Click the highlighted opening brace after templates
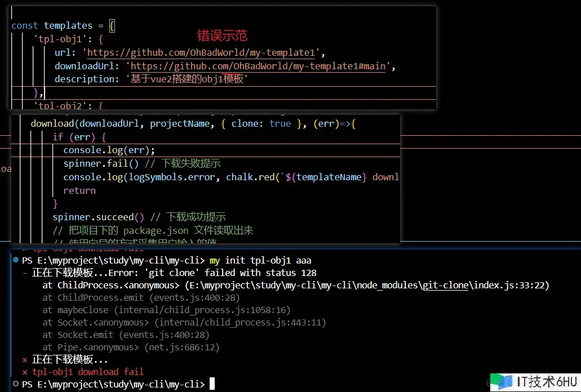Viewport: 581px width, 392px height. (x=112, y=26)
